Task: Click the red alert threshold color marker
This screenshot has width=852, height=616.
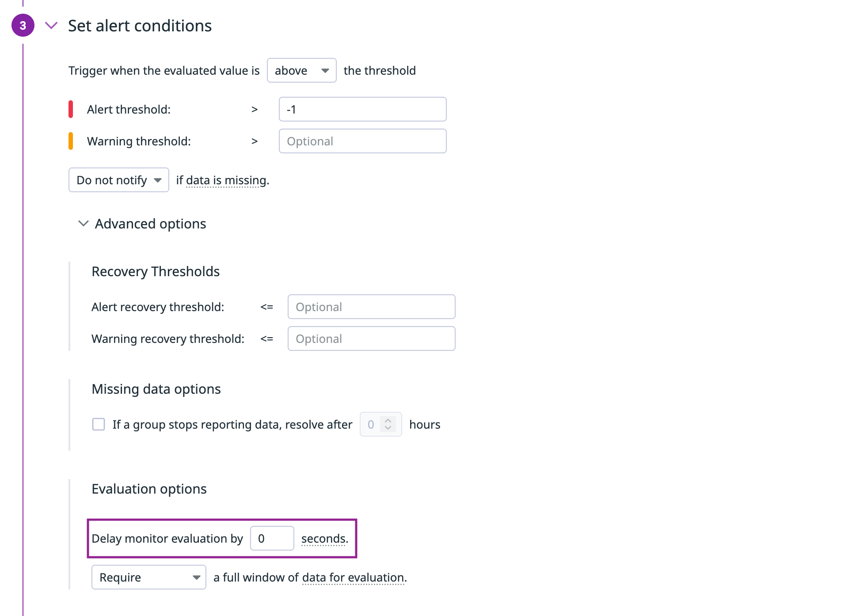Action: click(71, 110)
